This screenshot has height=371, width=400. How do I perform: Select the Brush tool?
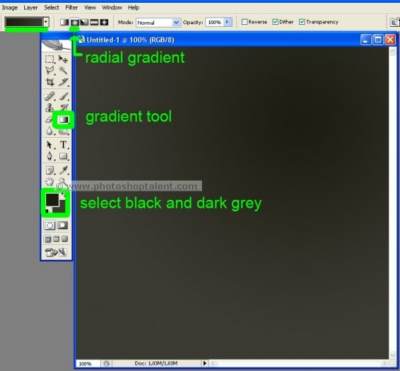click(x=63, y=96)
